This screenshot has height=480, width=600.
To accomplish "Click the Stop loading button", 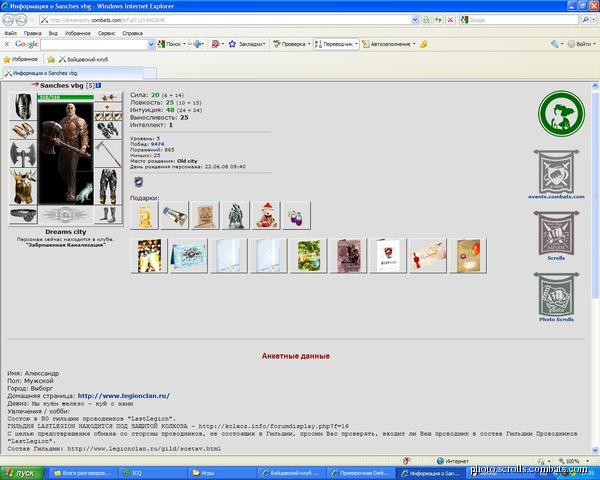I will point(451,20).
